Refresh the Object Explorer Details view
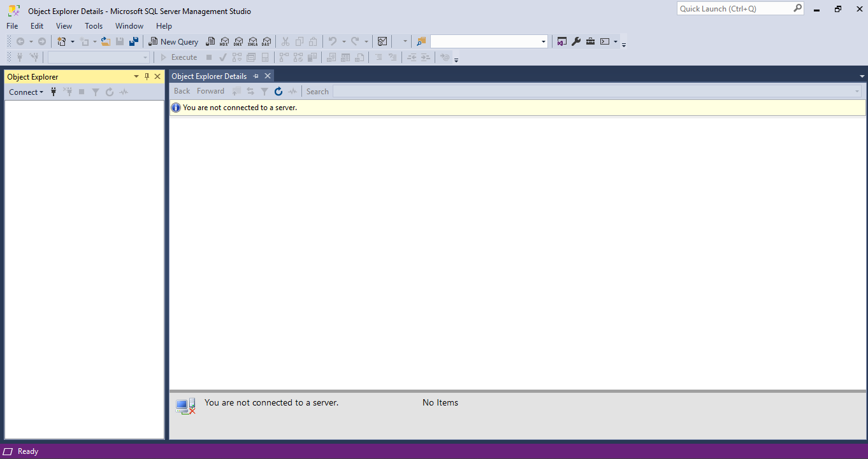 point(278,91)
